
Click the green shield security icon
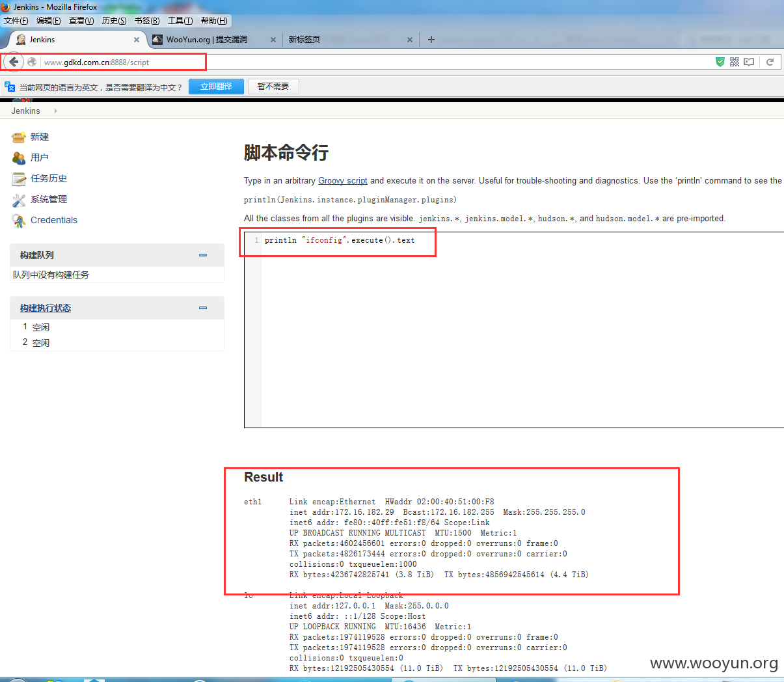tap(720, 62)
